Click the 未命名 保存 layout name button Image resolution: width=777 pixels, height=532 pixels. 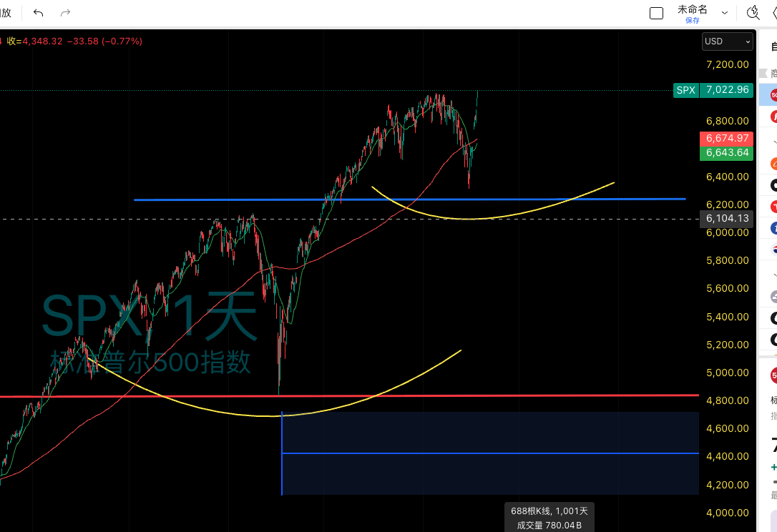click(x=693, y=14)
